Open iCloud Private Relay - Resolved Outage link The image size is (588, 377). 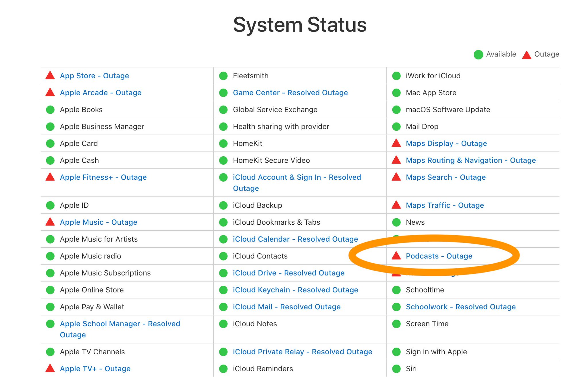click(302, 352)
